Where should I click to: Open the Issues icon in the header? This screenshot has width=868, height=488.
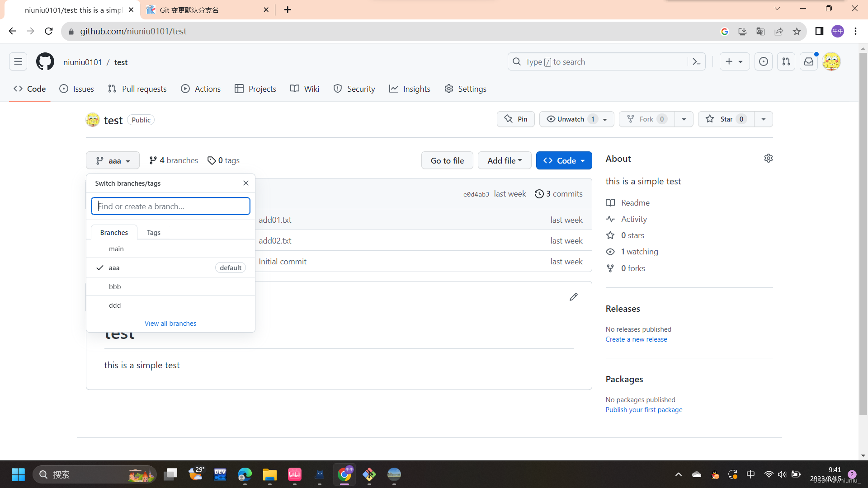[764, 61]
